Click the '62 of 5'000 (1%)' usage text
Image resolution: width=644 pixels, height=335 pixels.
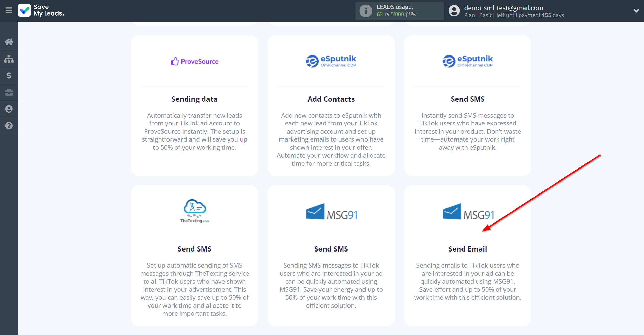(x=397, y=14)
